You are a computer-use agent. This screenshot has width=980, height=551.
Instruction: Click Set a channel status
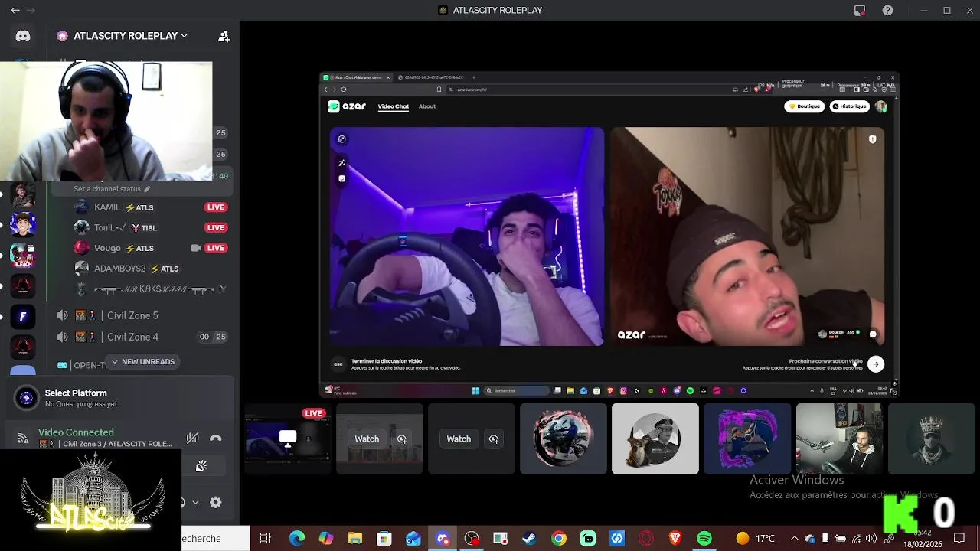(x=112, y=188)
